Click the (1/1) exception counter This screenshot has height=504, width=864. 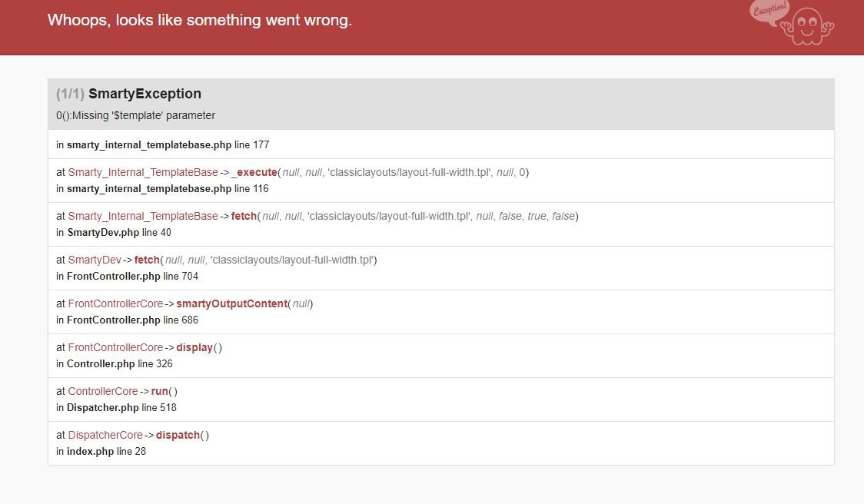click(x=70, y=94)
